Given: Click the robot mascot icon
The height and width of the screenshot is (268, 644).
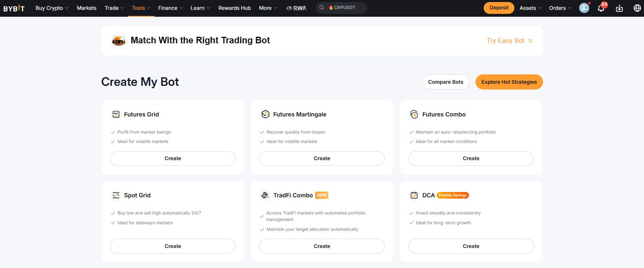Looking at the screenshot, I should (119, 40).
